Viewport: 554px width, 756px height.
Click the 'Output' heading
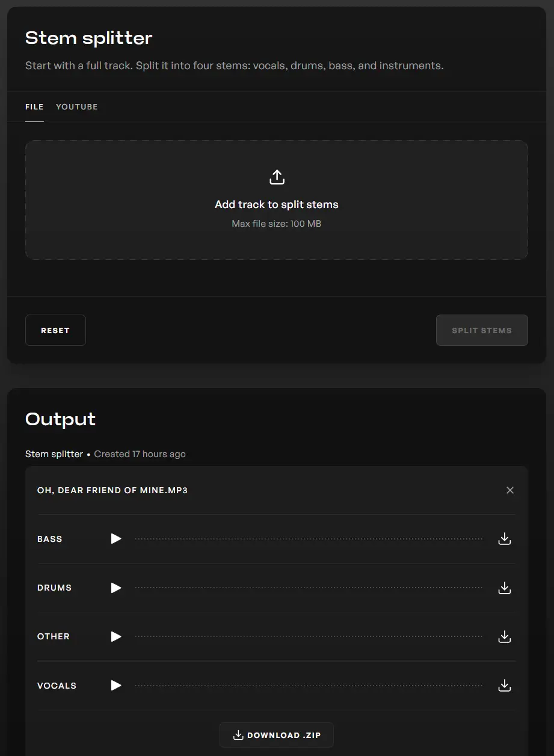point(60,419)
